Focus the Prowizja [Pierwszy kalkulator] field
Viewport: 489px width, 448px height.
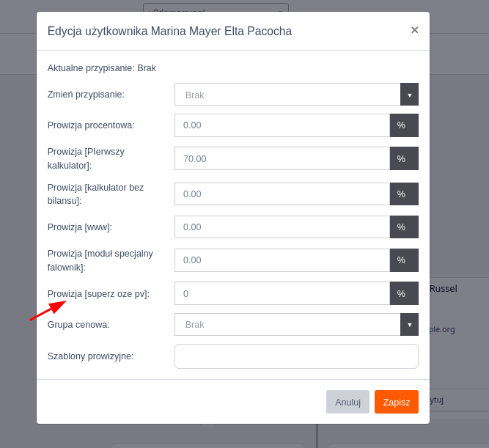tap(282, 158)
